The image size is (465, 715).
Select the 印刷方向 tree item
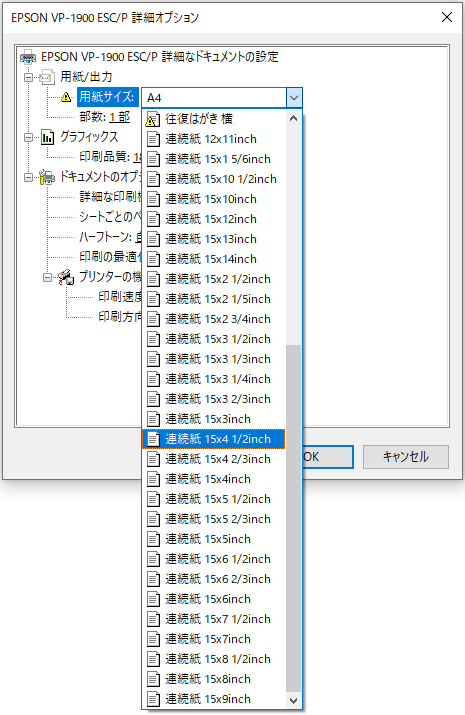tap(119, 316)
